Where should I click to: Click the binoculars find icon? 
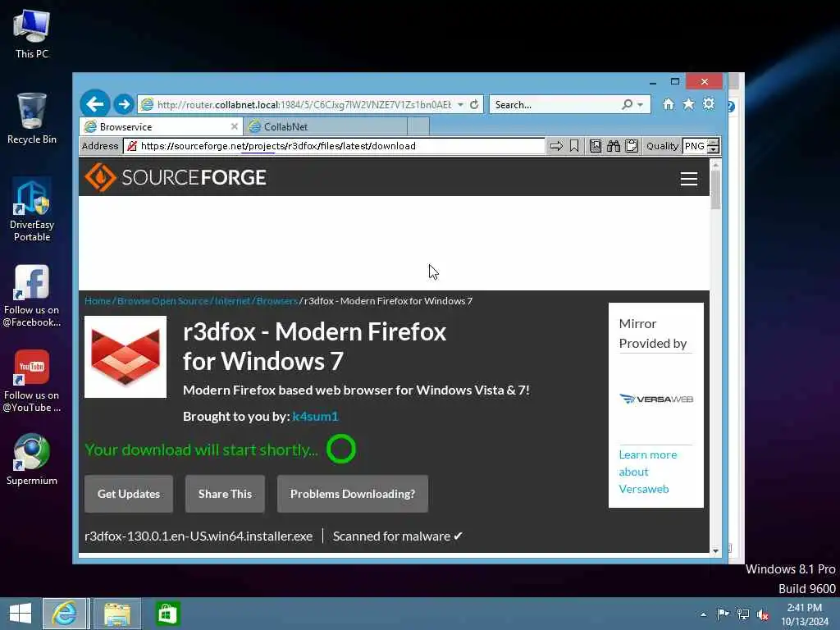[x=614, y=146]
